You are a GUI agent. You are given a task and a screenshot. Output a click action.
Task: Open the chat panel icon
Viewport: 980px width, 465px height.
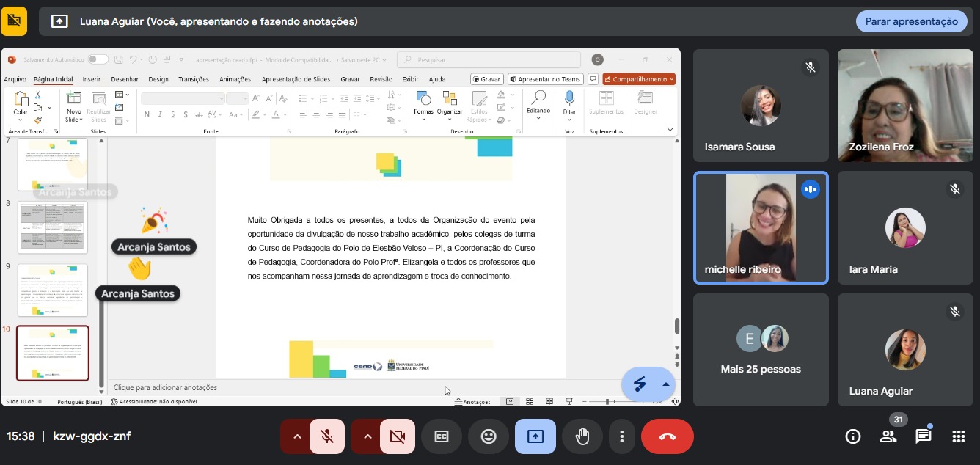pos(923,436)
